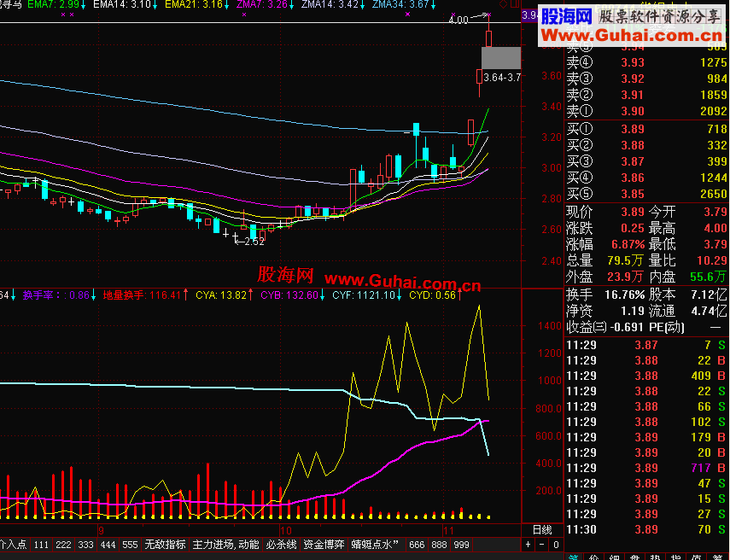The image size is (730, 560).
Task: Switch to the 111 indicator tab
Action: pos(41,544)
